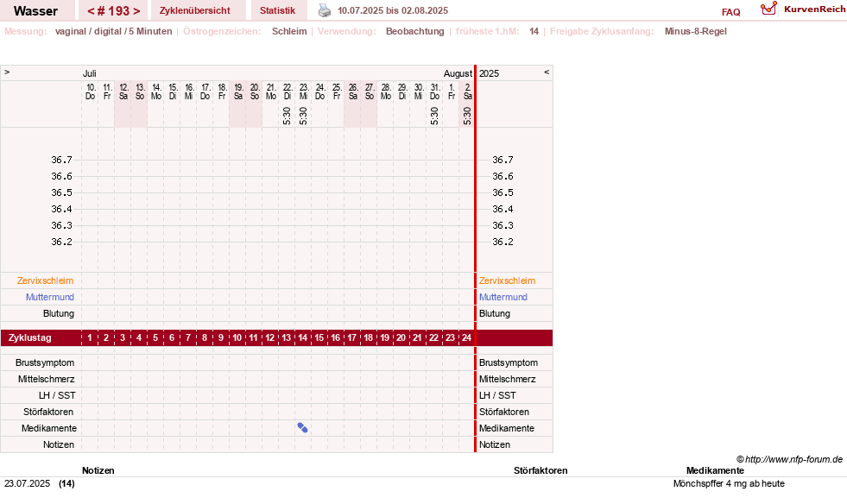Select the Wasser user tab
The image size is (847, 504).
pos(35,11)
